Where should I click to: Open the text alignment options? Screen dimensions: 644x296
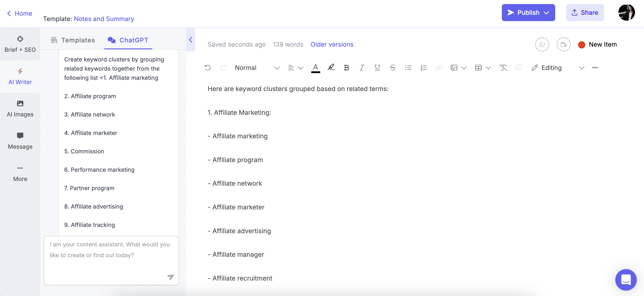(x=291, y=68)
